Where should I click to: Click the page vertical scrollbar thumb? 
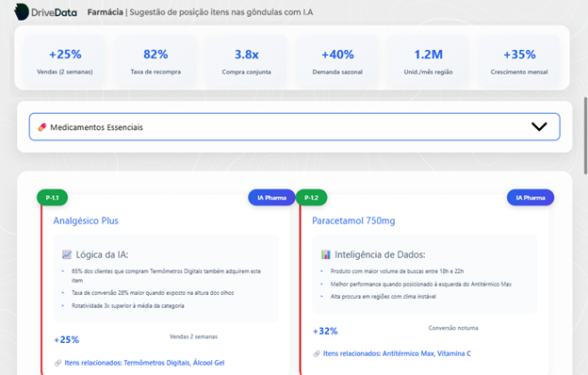tap(585, 136)
